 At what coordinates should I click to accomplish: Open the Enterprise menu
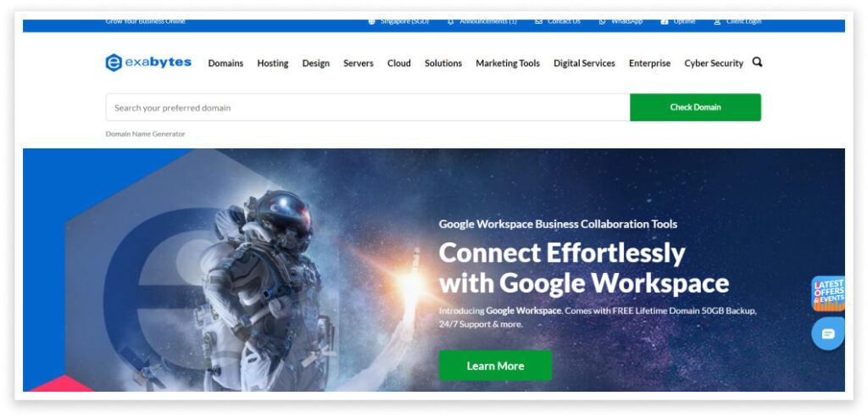click(649, 63)
